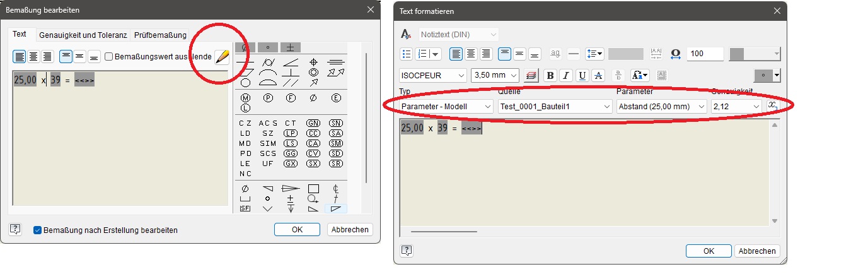The width and height of the screenshot is (868, 274).
Task: Open help in Bemaßung bearbeiten dialog
Action: tap(15, 230)
